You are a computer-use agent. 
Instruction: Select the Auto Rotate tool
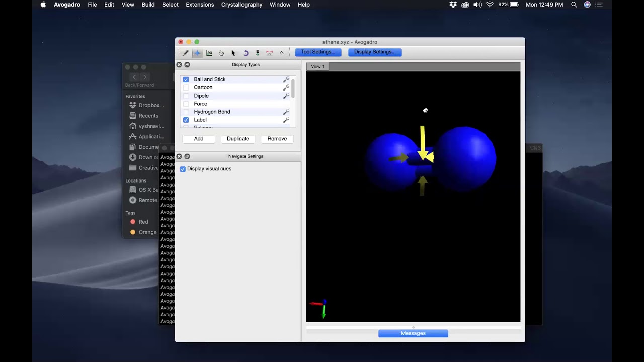coord(246,53)
